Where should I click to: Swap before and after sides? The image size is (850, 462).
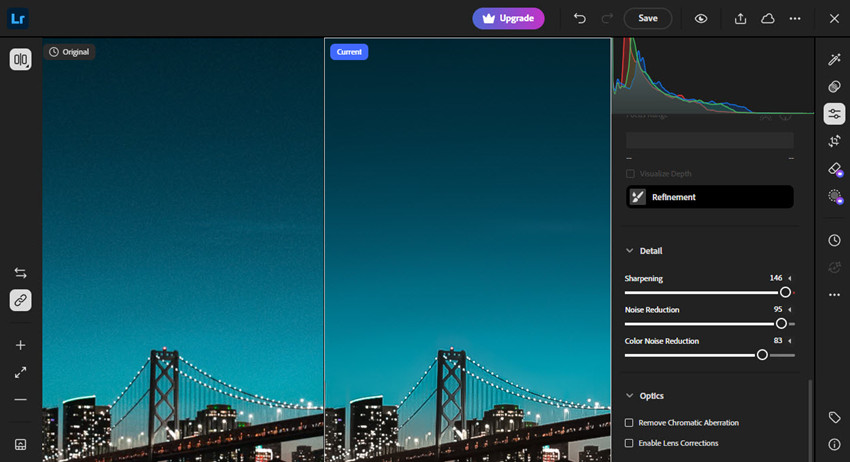[21, 273]
